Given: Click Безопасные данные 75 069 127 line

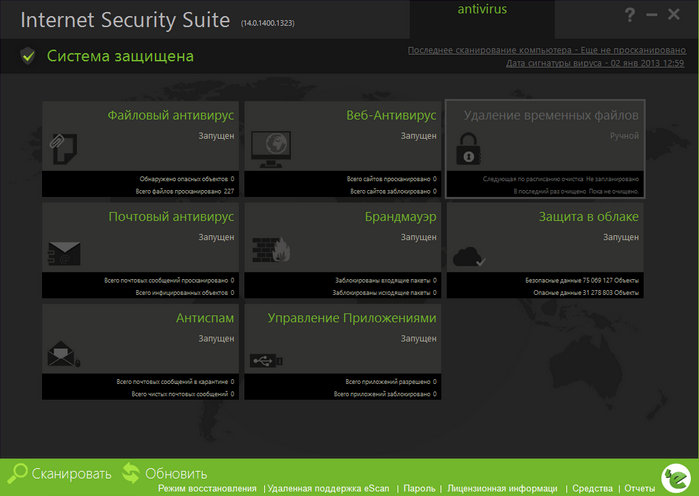Looking at the screenshot, I should coord(582,280).
